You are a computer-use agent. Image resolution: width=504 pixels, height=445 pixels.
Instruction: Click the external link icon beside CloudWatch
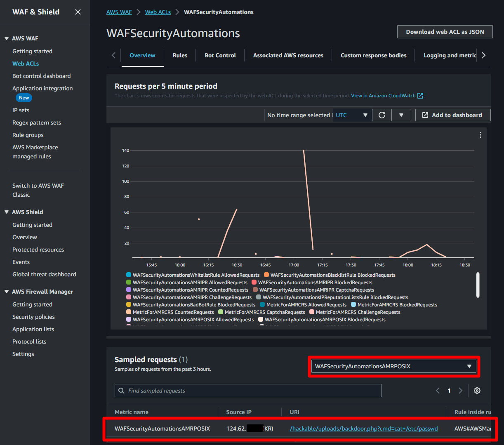point(420,96)
